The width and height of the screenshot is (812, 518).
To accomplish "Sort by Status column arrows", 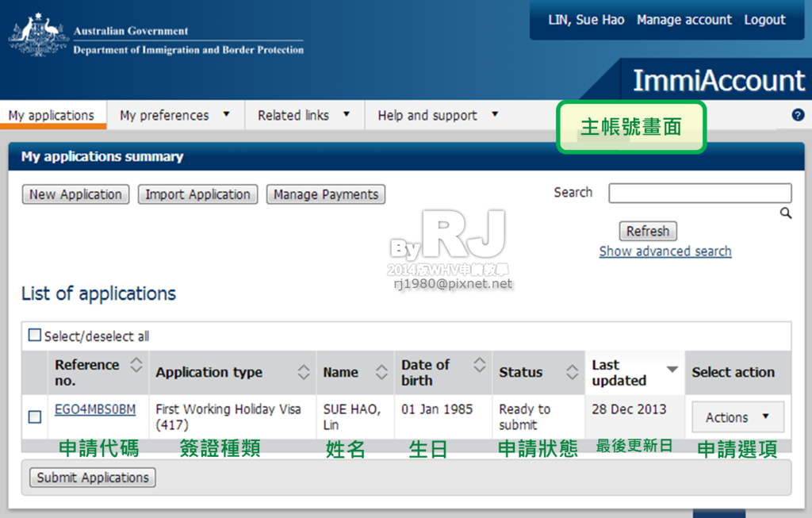I will [573, 372].
